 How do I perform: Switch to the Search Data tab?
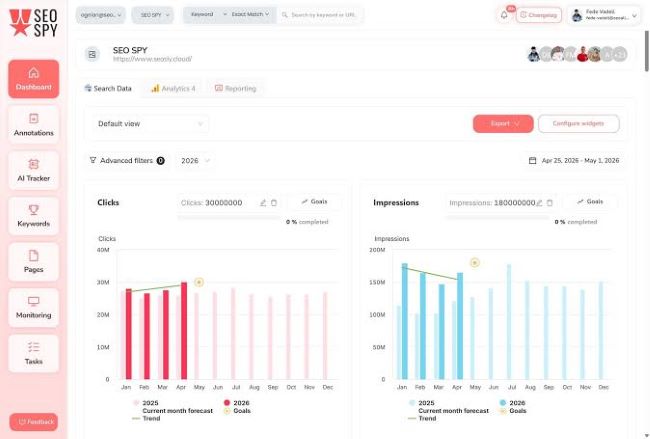click(108, 88)
